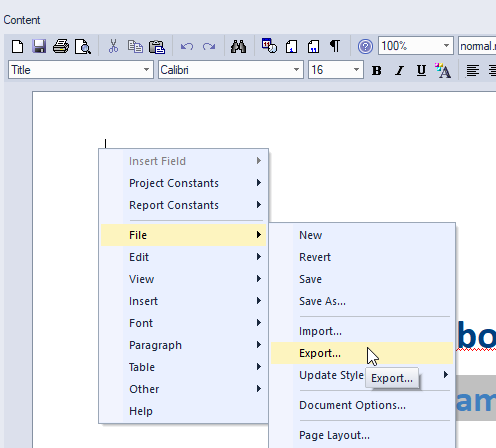Choose Save in File submenu

click(362, 279)
